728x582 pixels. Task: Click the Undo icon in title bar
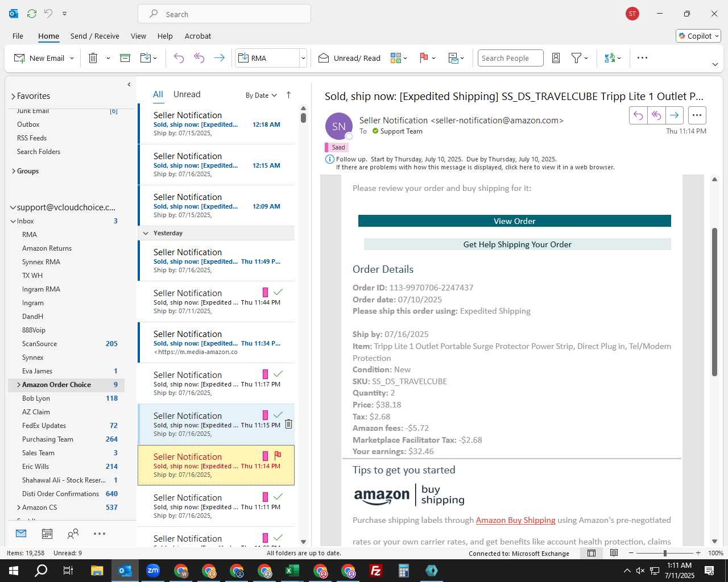pyautogui.click(x=48, y=14)
